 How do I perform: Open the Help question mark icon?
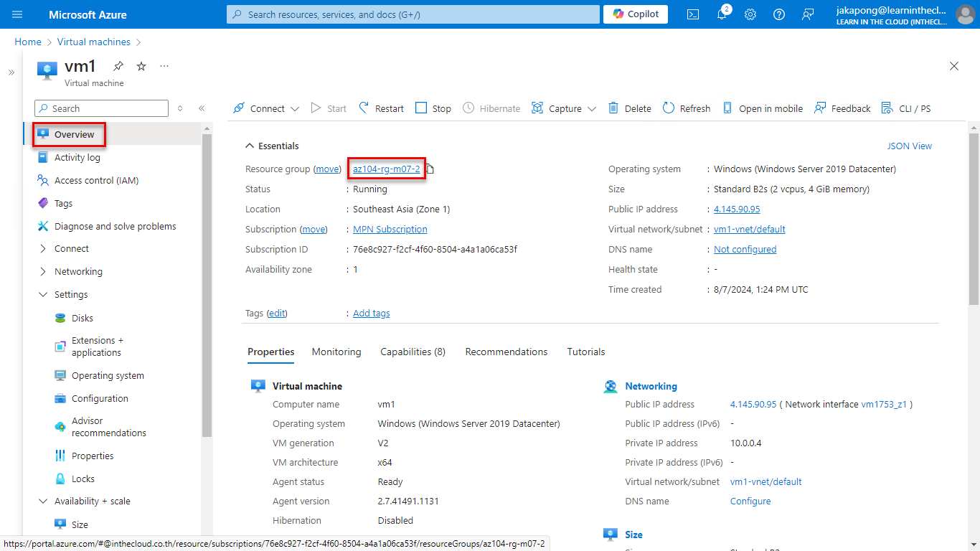(x=779, y=14)
